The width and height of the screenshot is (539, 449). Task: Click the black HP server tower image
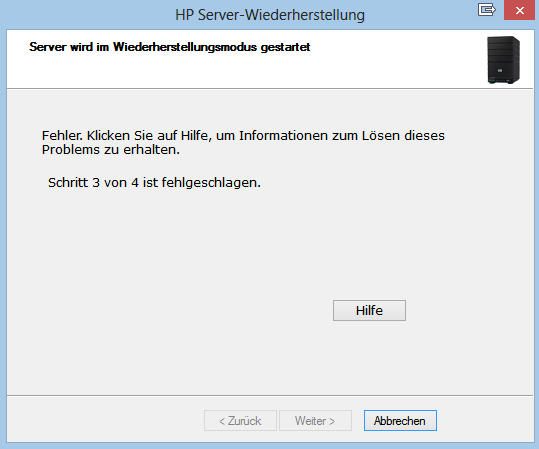coord(504,60)
